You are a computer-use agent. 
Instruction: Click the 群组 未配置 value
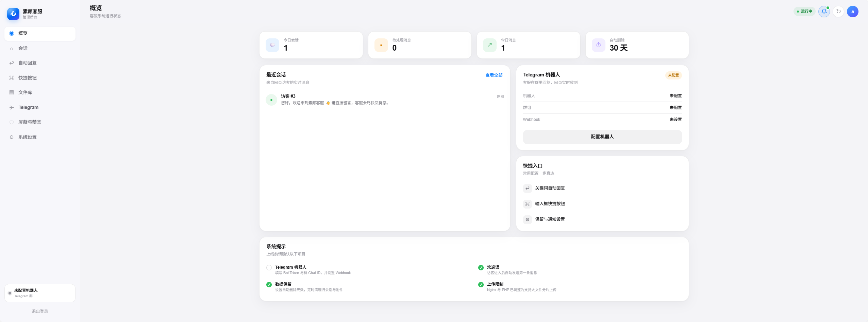pyautogui.click(x=675, y=108)
